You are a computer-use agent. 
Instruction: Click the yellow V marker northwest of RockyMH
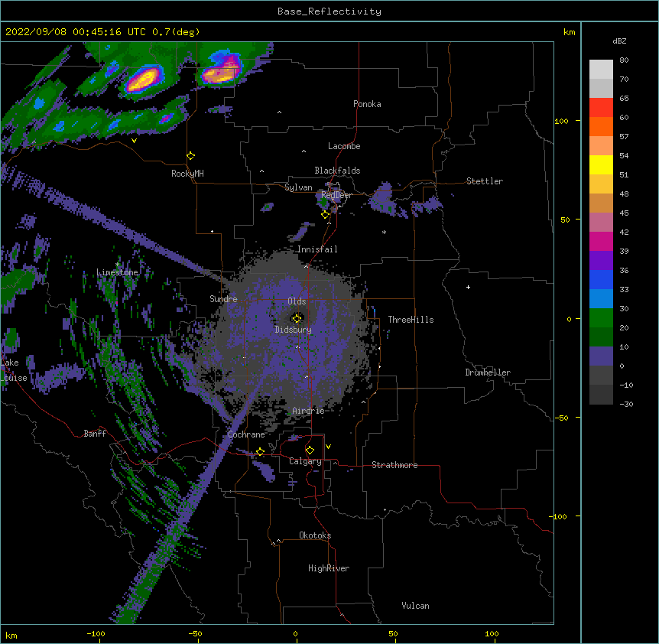pos(134,141)
